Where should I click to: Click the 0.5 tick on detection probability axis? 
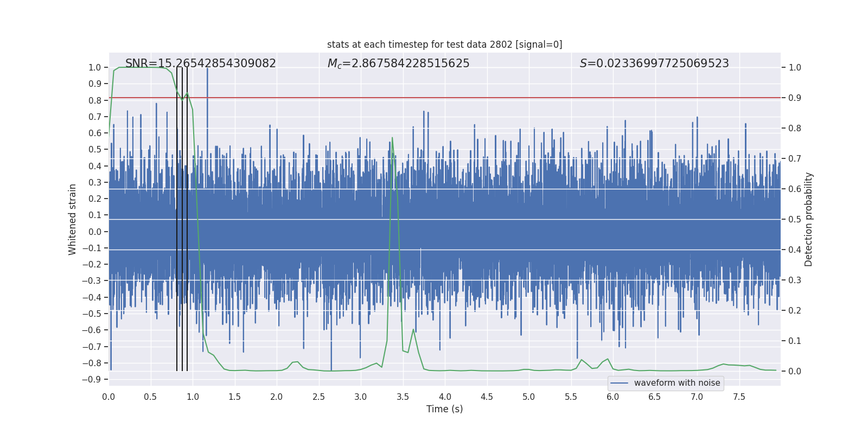(x=795, y=220)
